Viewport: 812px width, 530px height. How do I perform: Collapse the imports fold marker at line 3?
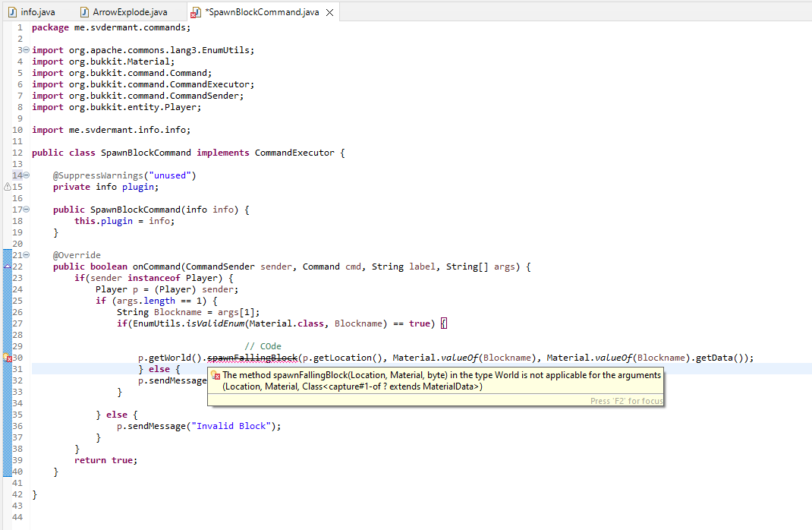(x=27, y=50)
